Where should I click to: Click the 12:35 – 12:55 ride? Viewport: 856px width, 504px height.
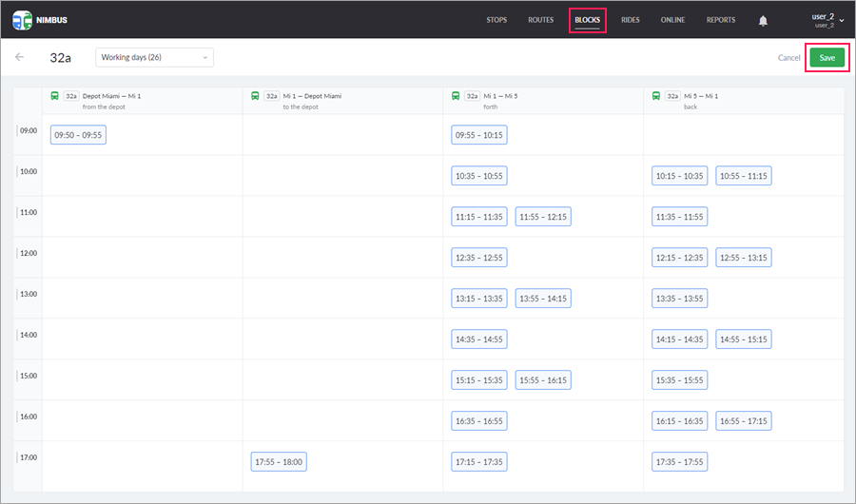(478, 258)
